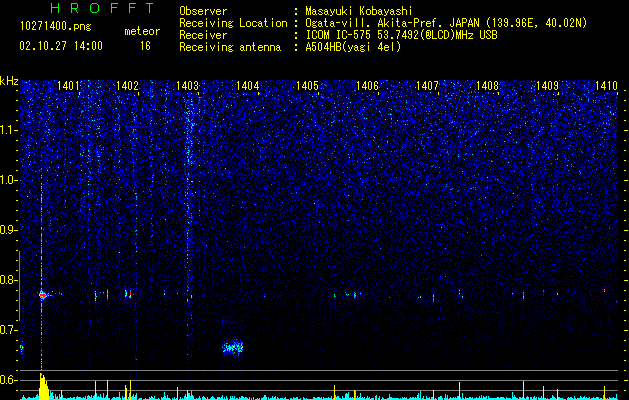Select the filename 10271400.png
The image size is (629, 400).
(56, 27)
